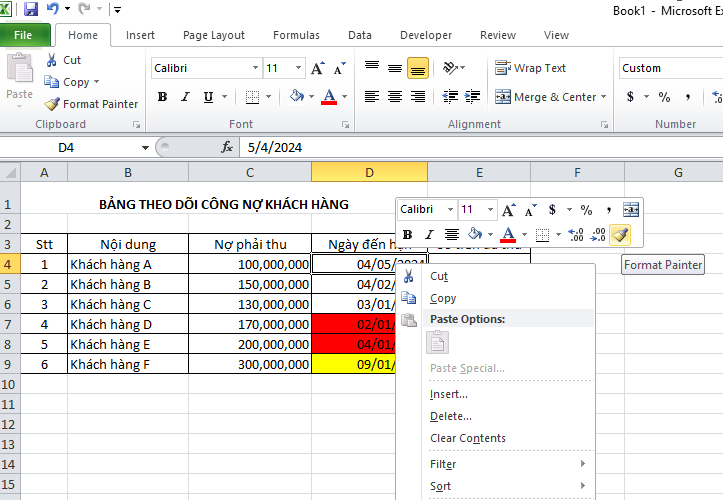Open the Name Box dropdown arrow
723x500 pixels.
click(145, 148)
